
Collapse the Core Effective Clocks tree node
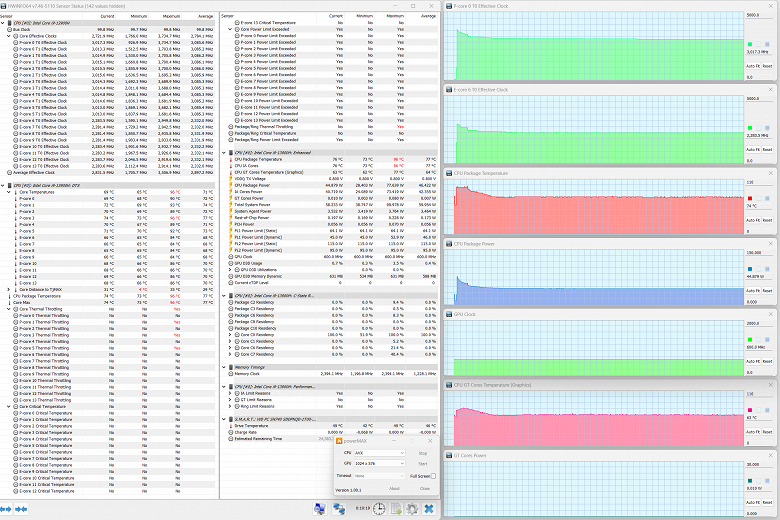click(x=8, y=36)
